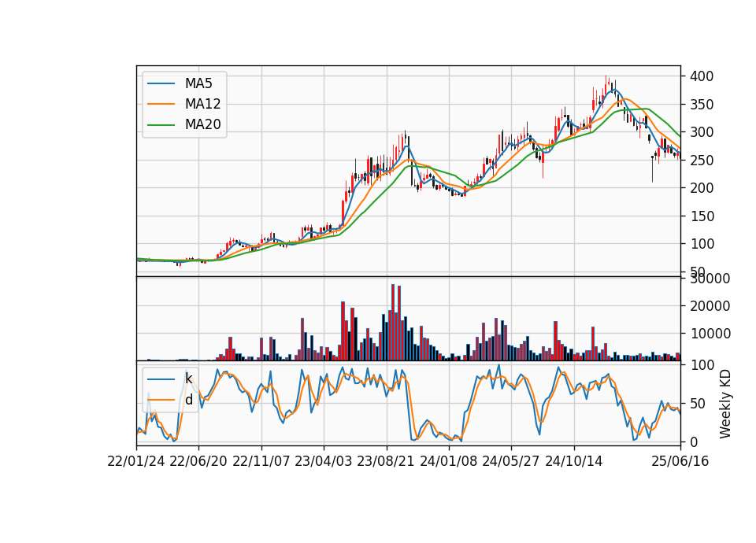Click the MA5 legend label

pyautogui.click(x=198, y=83)
